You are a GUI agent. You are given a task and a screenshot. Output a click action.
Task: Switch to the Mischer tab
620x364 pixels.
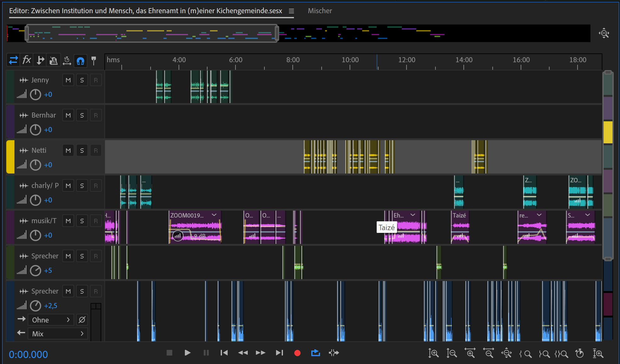click(x=319, y=11)
